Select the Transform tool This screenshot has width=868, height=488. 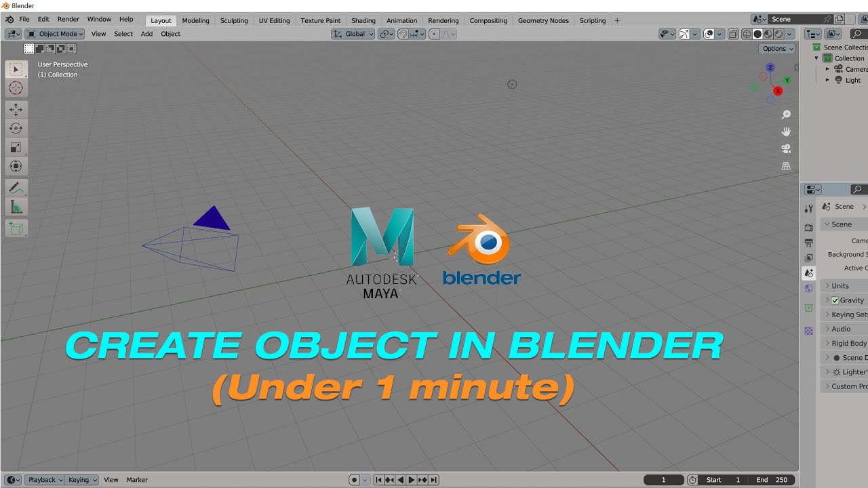click(16, 166)
